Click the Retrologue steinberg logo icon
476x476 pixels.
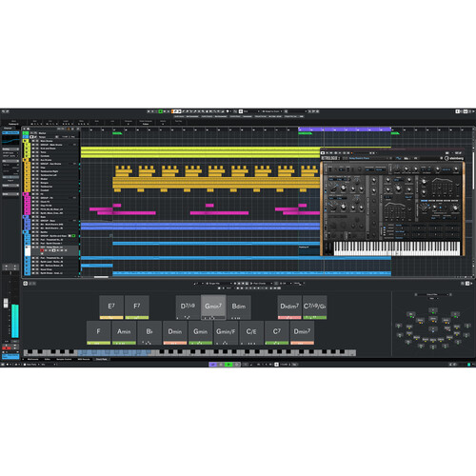(x=454, y=158)
